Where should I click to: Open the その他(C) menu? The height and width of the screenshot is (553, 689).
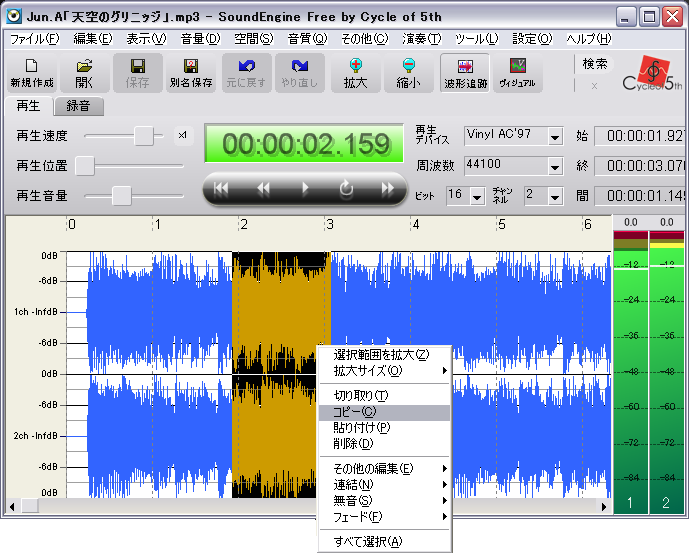point(365,39)
